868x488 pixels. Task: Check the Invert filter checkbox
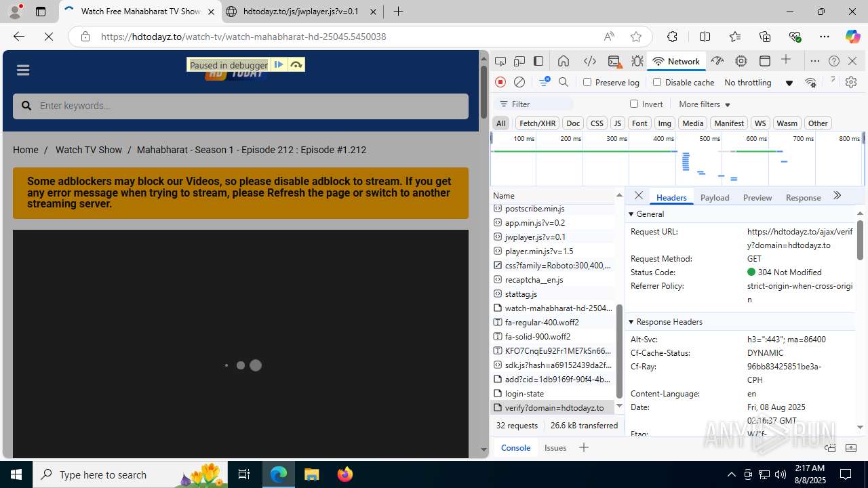634,104
